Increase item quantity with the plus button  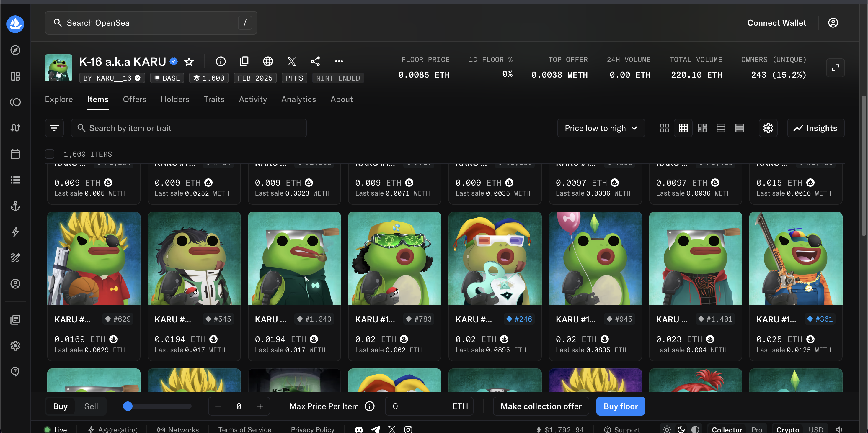click(260, 406)
